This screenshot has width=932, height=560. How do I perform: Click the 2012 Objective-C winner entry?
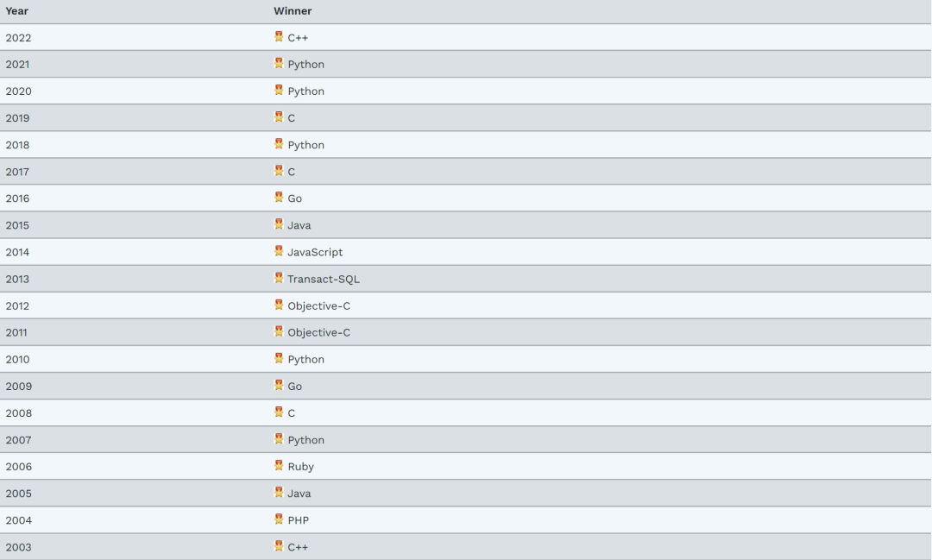click(x=318, y=305)
